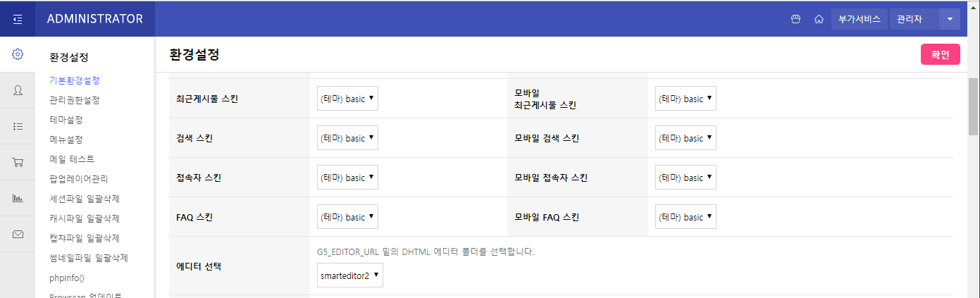Open the member management person icon
The height and width of the screenshot is (298, 980).
pyautogui.click(x=18, y=90)
